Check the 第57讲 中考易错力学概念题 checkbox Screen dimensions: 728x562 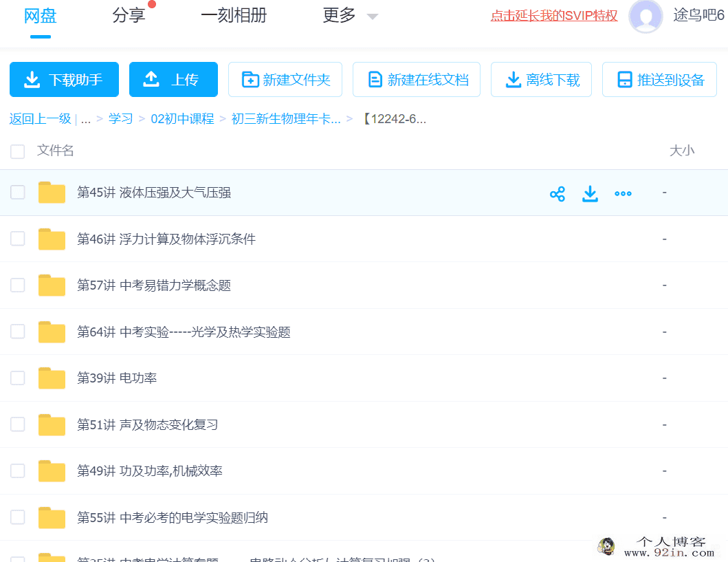point(18,285)
